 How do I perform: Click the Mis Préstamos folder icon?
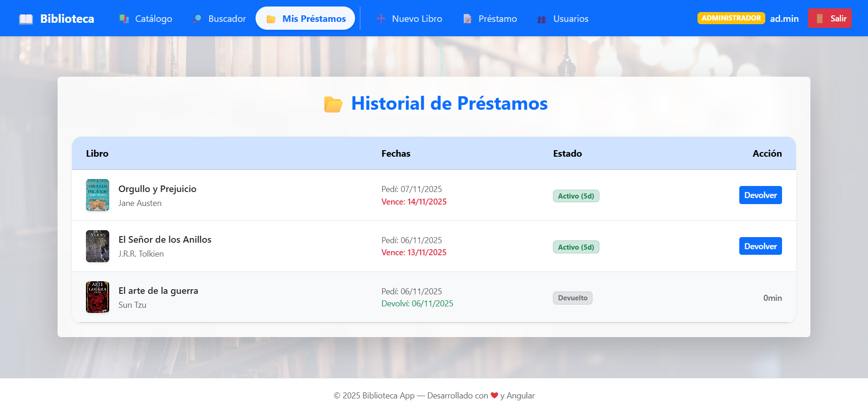271,19
